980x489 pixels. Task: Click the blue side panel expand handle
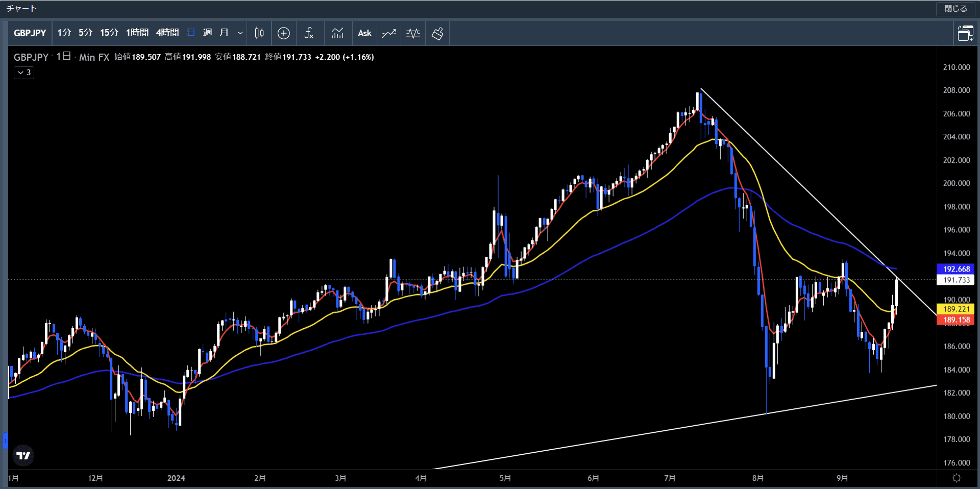(x=5, y=441)
